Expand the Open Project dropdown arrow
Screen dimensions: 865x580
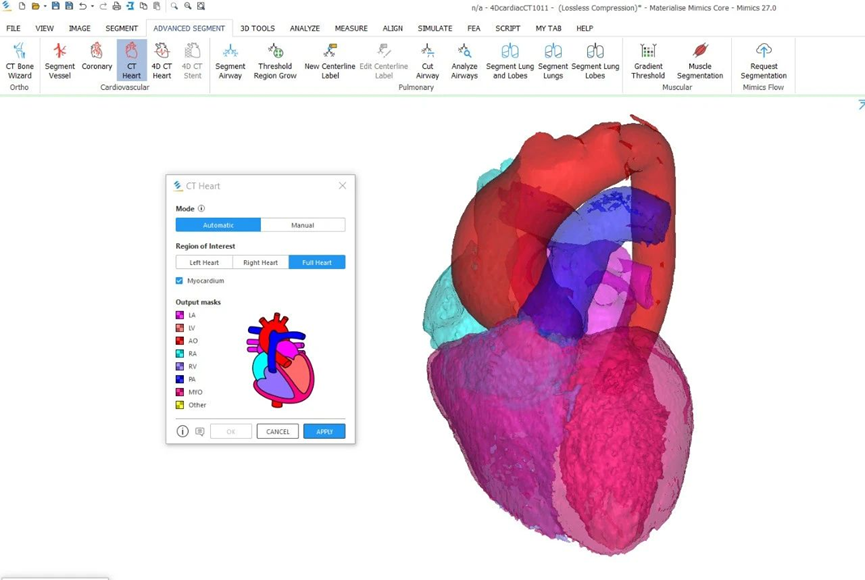45,6
